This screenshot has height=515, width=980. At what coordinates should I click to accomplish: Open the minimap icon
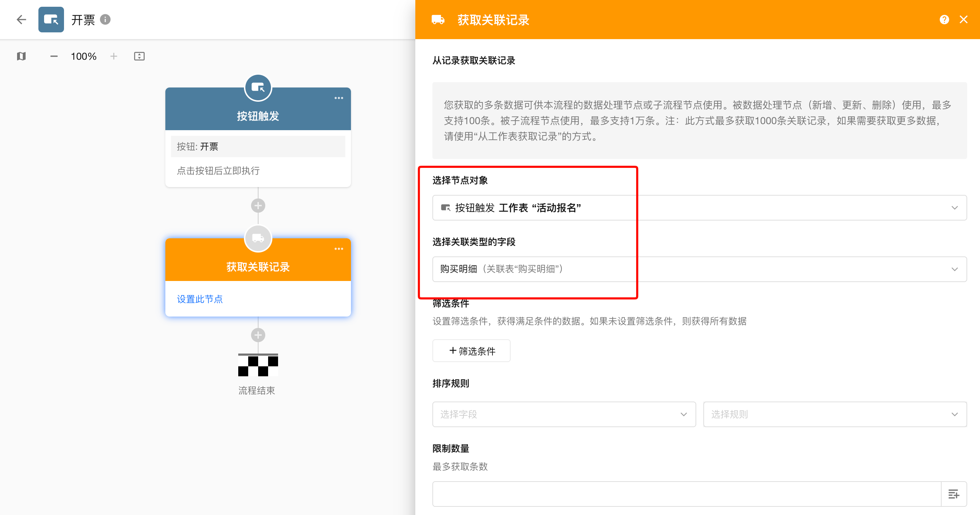coord(21,56)
